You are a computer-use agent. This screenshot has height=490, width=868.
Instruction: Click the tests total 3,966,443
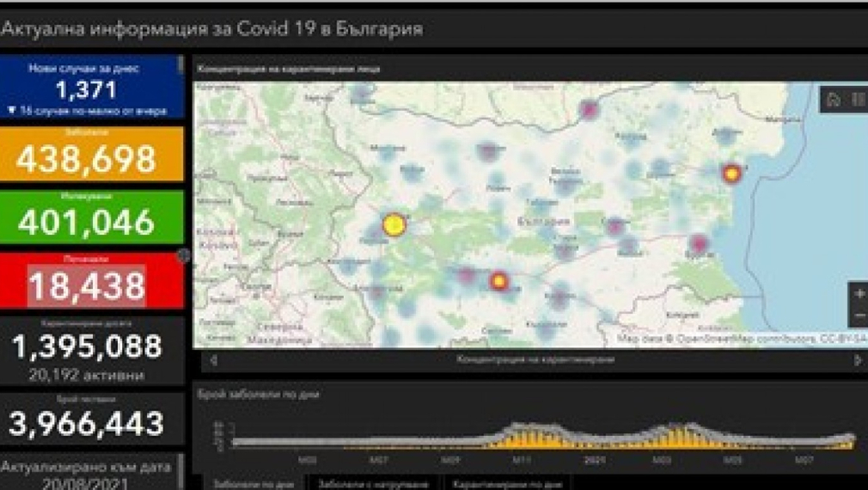pos(87,424)
